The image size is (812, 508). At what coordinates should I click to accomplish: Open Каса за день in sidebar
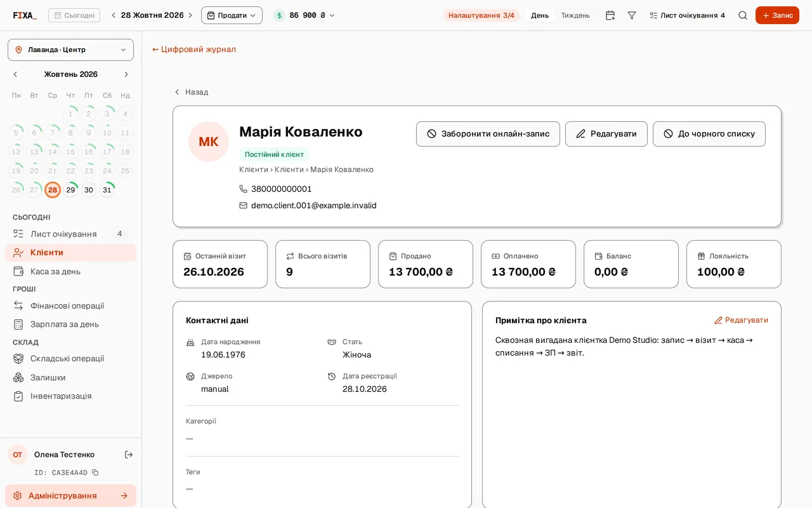(x=70, y=271)
